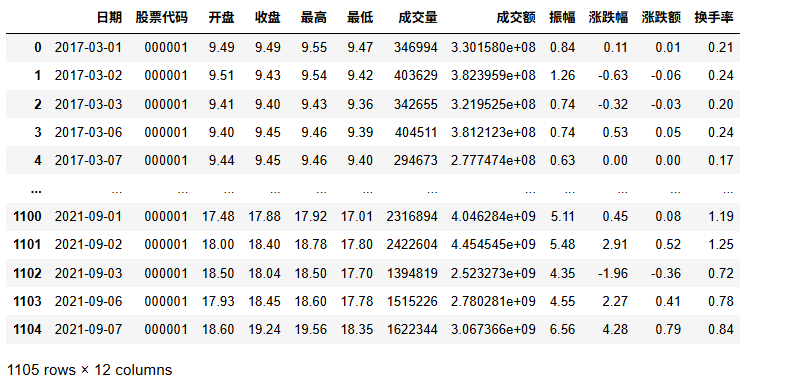Click the 开盘 column header
Screen dimensions: 792x385
point(222,18)
